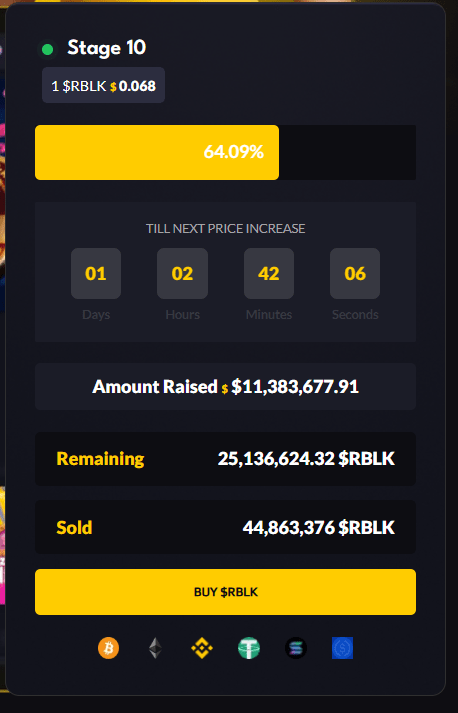The height and width of the screenshot is (713, 458).
Task: Click the Till Next Price Increase label
Action: pos(226,228)
